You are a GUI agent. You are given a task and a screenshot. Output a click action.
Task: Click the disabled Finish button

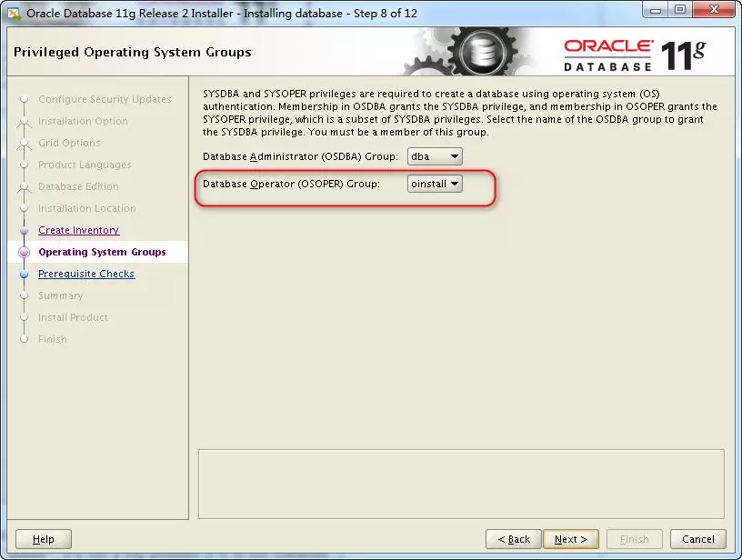[634, 539]
